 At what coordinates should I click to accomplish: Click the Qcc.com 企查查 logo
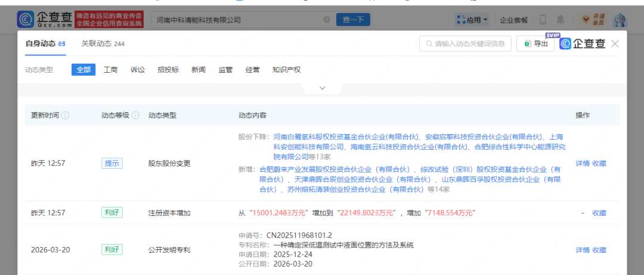(x=45, y=19)
